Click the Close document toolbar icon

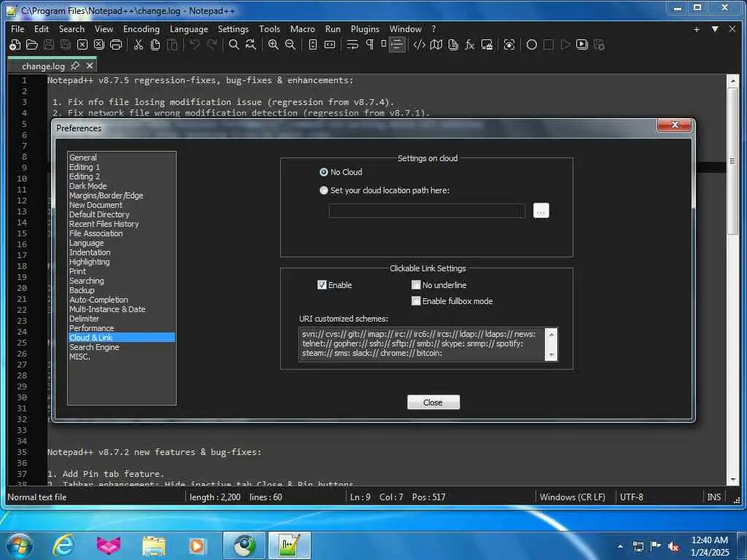(82, 44)
